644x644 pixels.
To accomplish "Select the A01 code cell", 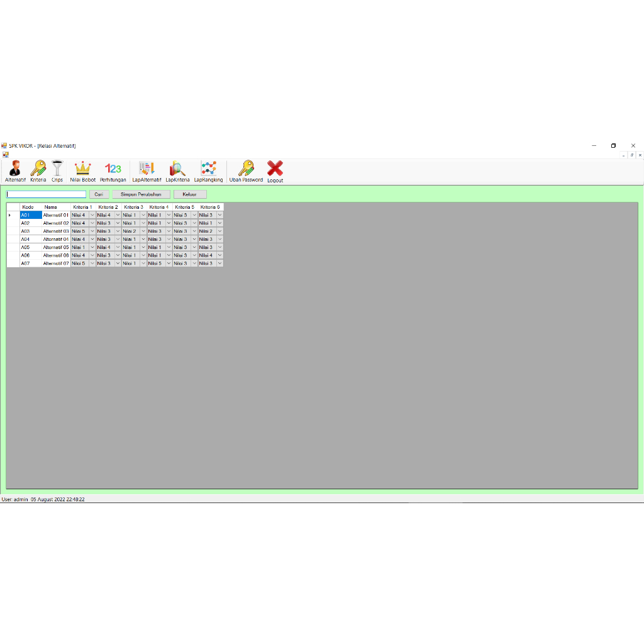I will (x=31, y=215).
